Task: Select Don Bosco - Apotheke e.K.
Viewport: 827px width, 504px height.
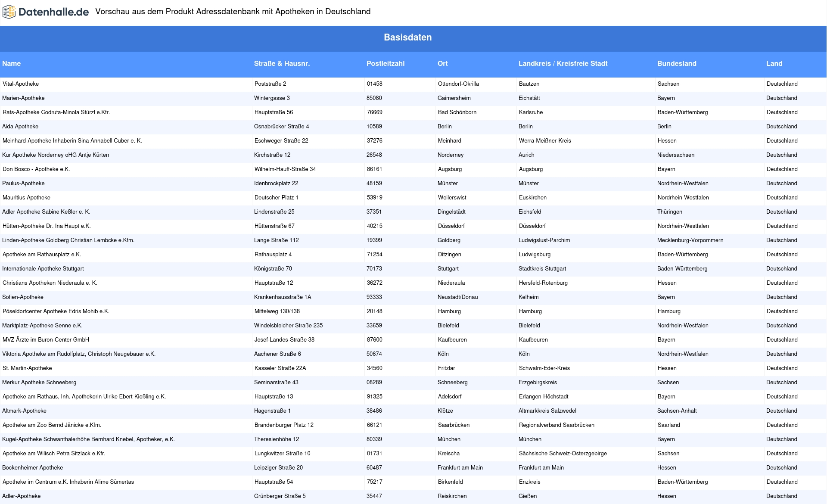Action: [36, 169]
